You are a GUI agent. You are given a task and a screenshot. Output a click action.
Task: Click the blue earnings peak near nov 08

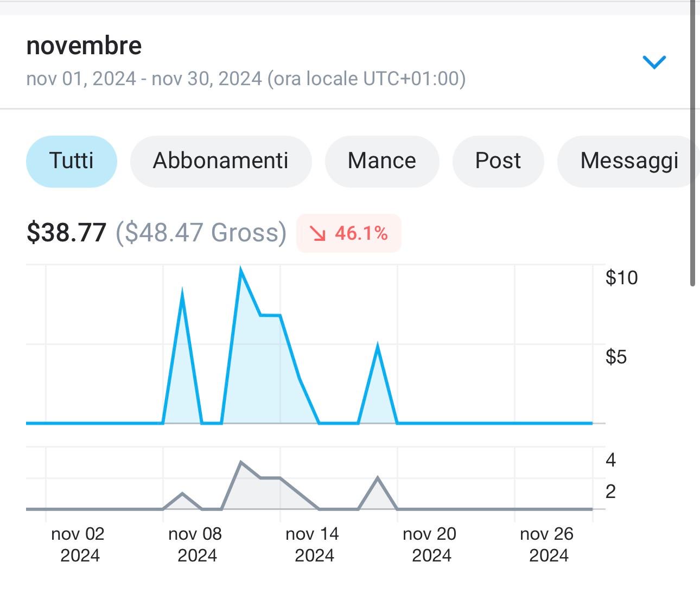click(x=182, y=296)
